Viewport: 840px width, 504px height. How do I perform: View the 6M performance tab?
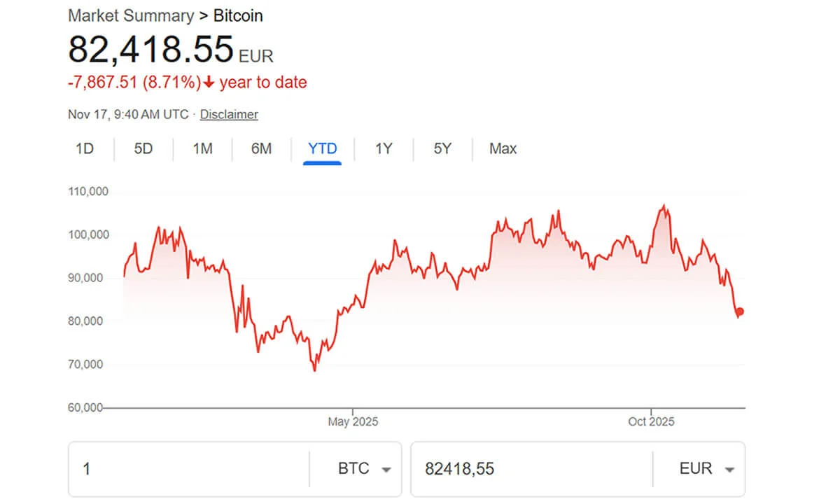pyautogui.click(x=260, y=148)
